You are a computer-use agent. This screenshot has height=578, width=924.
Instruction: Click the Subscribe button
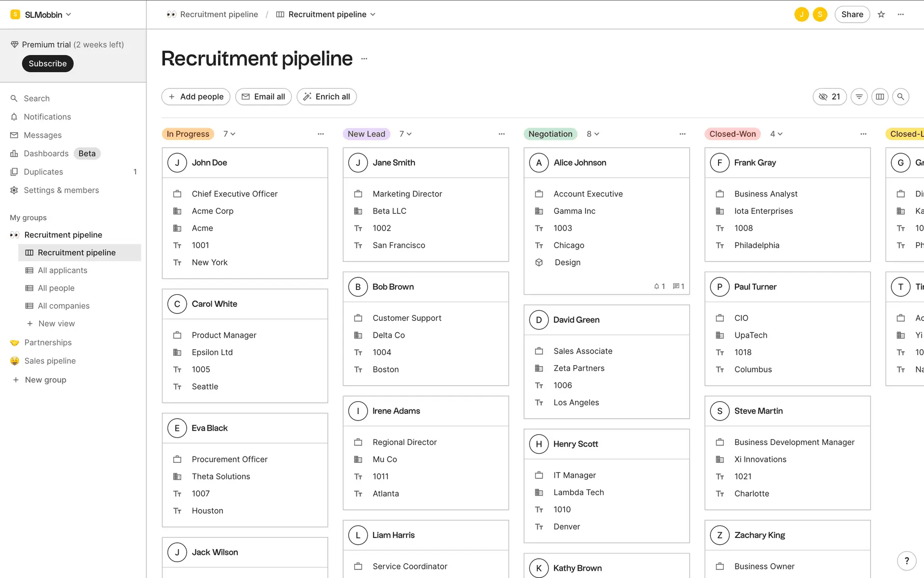pos(48,64)
